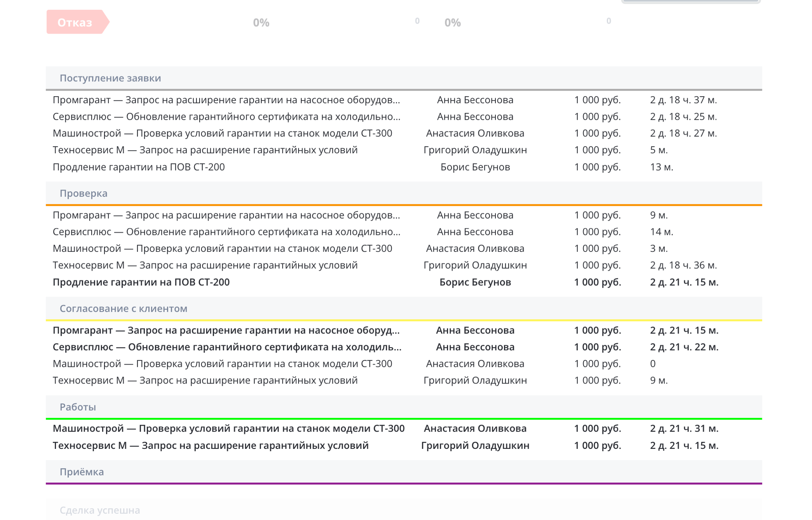Open the Машинострой deal under Работы
The width and height of the screenshot is (812, 520).
229,429
